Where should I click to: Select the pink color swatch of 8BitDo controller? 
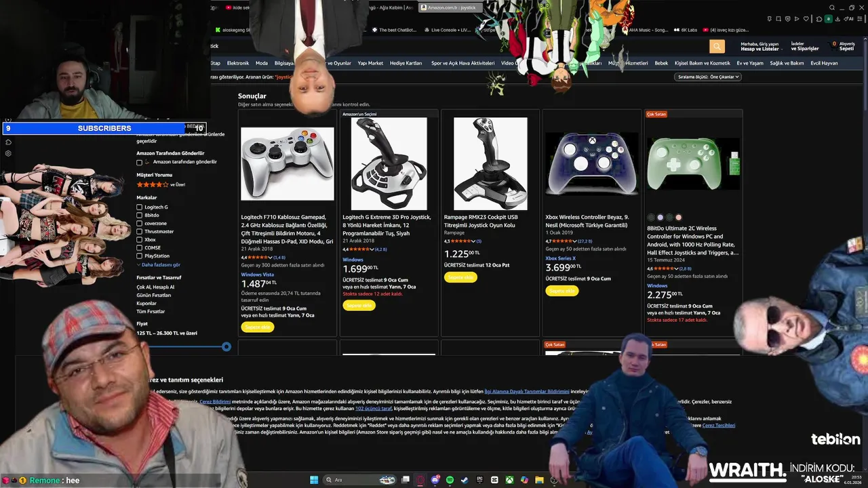click(x=679, y=218)
